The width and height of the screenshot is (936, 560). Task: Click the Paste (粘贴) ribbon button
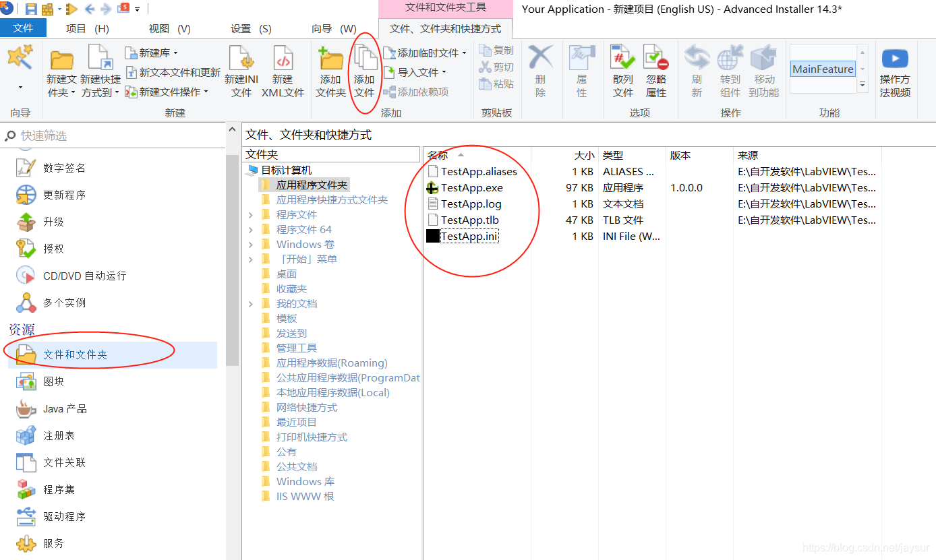point(496,84)
